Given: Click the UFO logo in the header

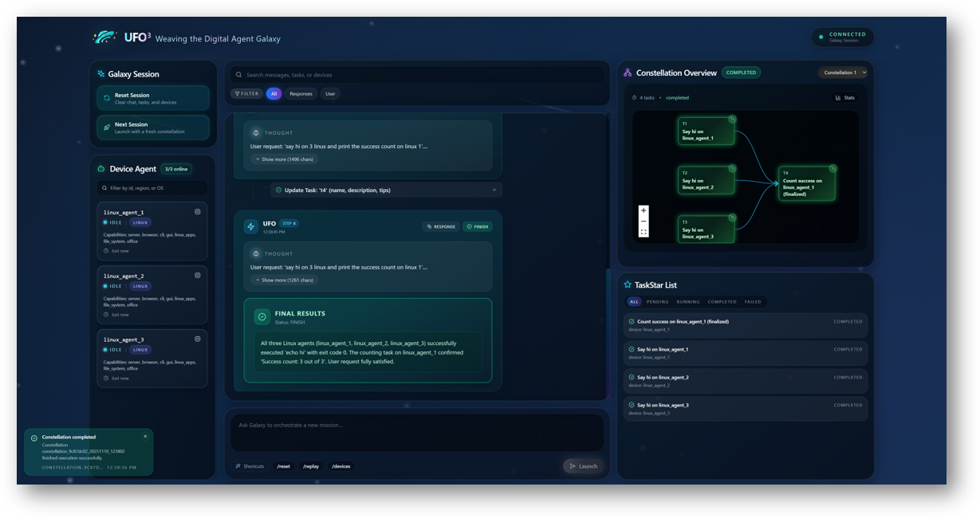Looking at the screenshot, I should [x=104, y=37].
